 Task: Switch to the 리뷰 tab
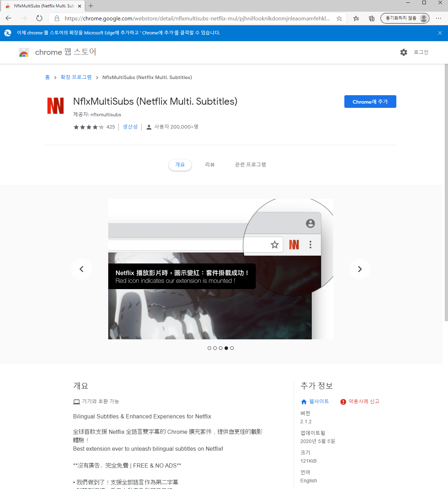(x=210, y=165)
